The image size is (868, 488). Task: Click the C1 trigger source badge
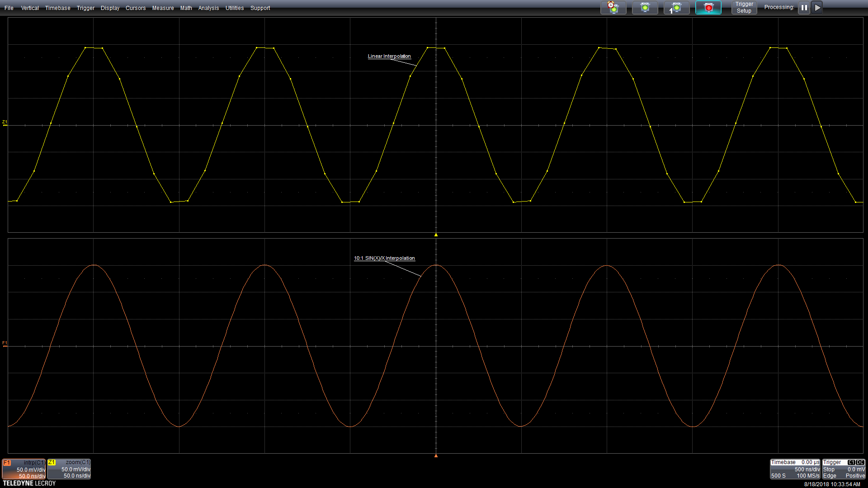[851, 463]
